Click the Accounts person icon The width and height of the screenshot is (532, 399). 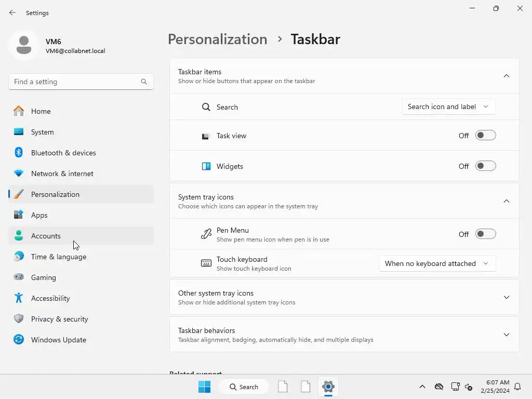pyautogui.click(x=19, y=235)
